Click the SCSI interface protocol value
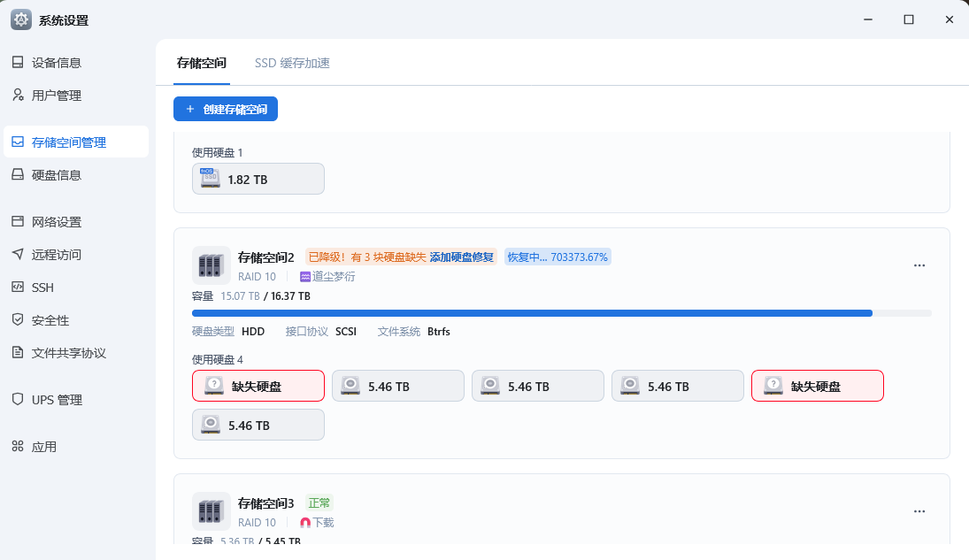Screen dimensions: 969x560 (346, 331)
